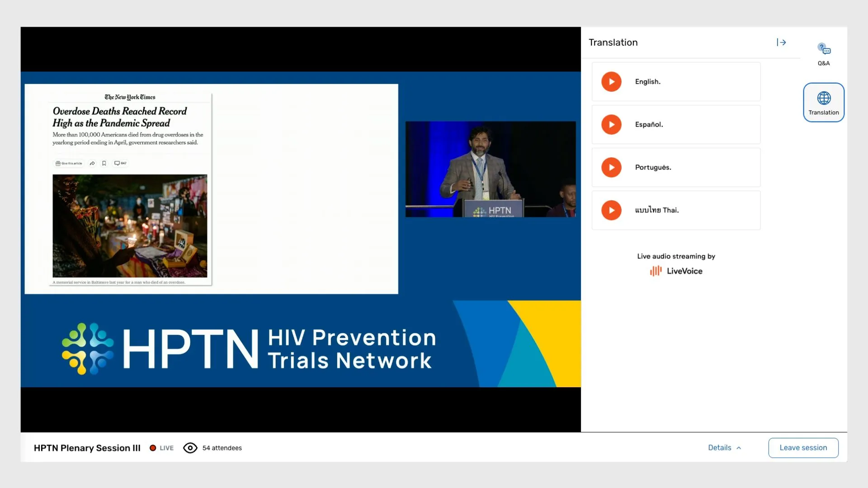The image size is (868, 488).
Task: Click the 'English.' language label
Action: 648,82
